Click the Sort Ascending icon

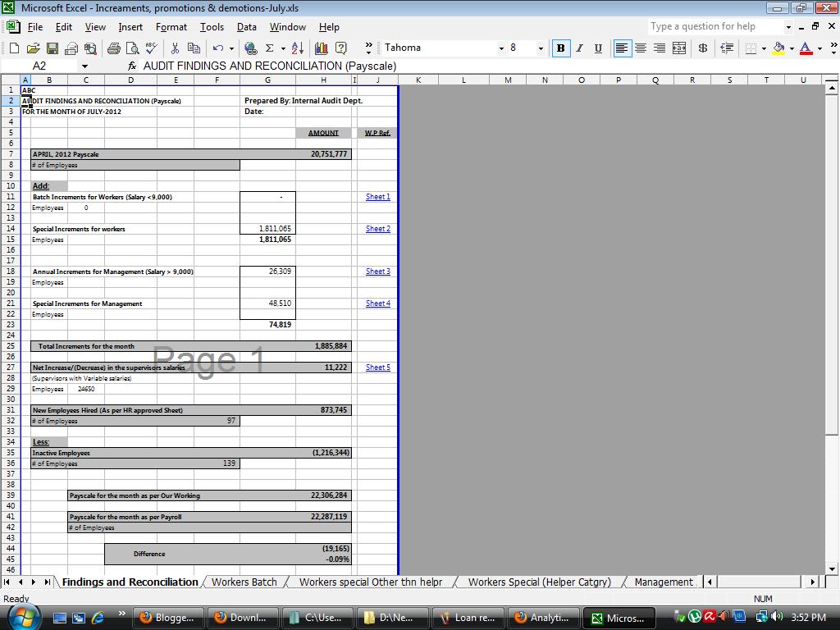pyautogui.click(x=297, y=48)
